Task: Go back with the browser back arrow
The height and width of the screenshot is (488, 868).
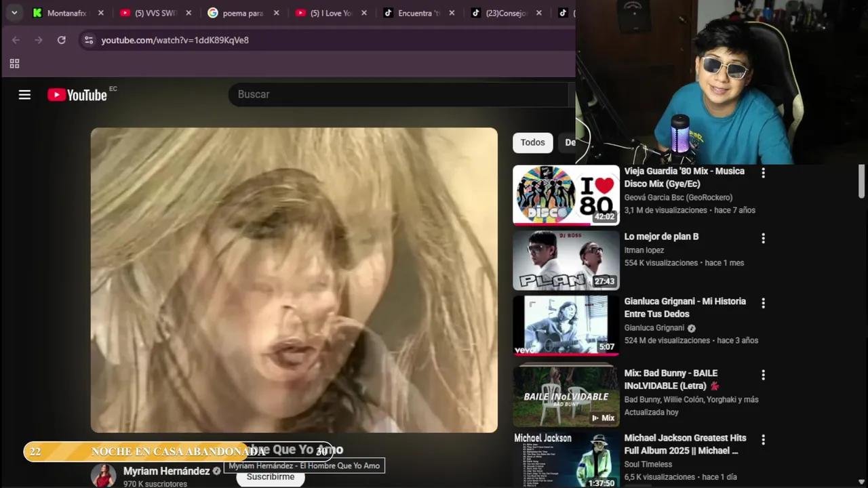Action: pos(16,40)
